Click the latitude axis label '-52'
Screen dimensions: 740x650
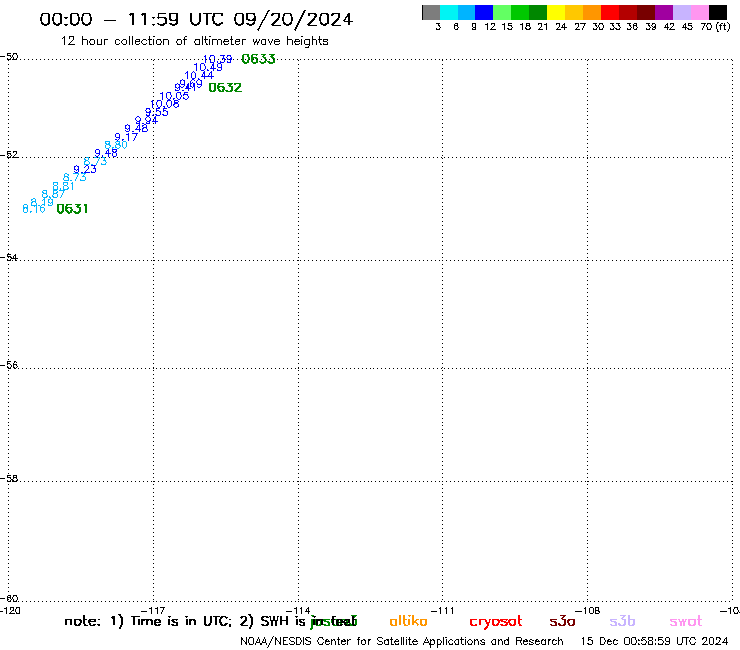click(x=9, y=155)
